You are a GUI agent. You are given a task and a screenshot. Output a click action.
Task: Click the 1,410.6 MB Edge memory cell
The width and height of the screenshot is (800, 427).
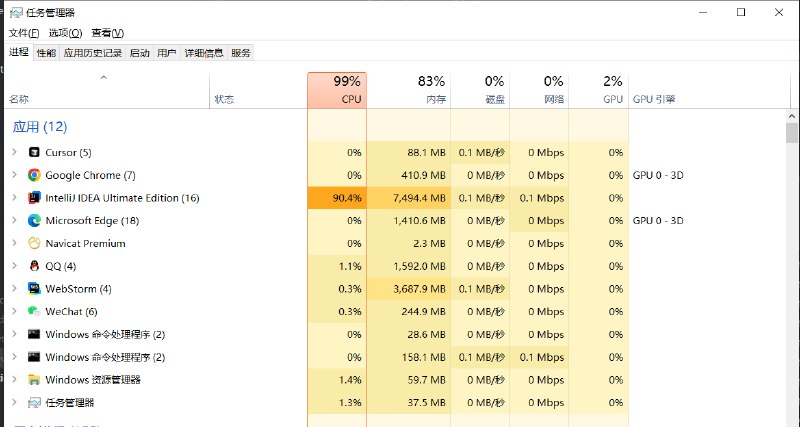click(409, 220)
